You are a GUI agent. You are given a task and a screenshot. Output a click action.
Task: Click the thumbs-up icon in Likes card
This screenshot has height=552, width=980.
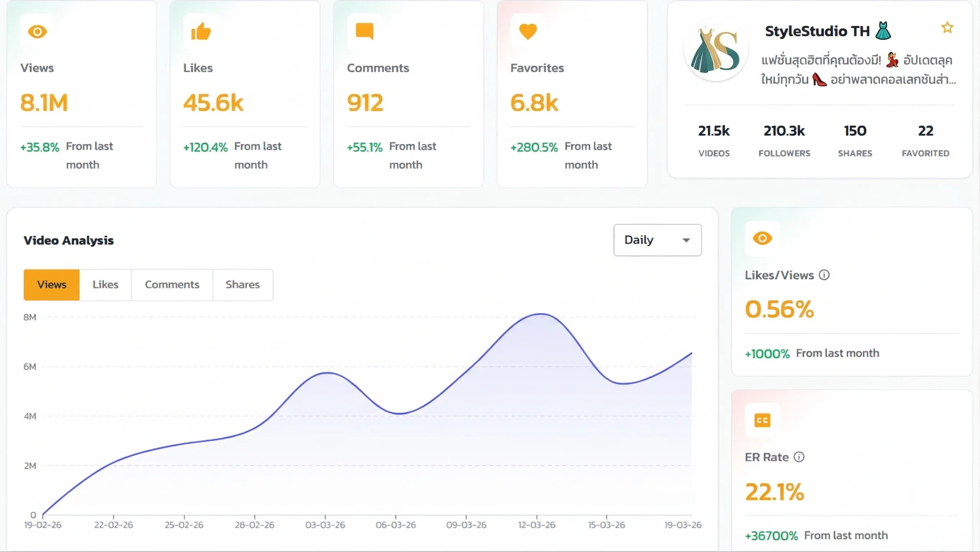pos(201,32)
